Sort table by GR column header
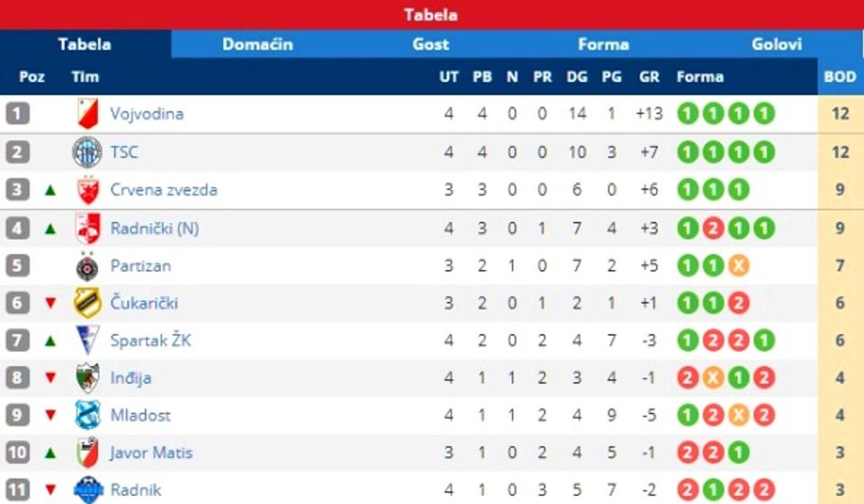 click(649, 77)
